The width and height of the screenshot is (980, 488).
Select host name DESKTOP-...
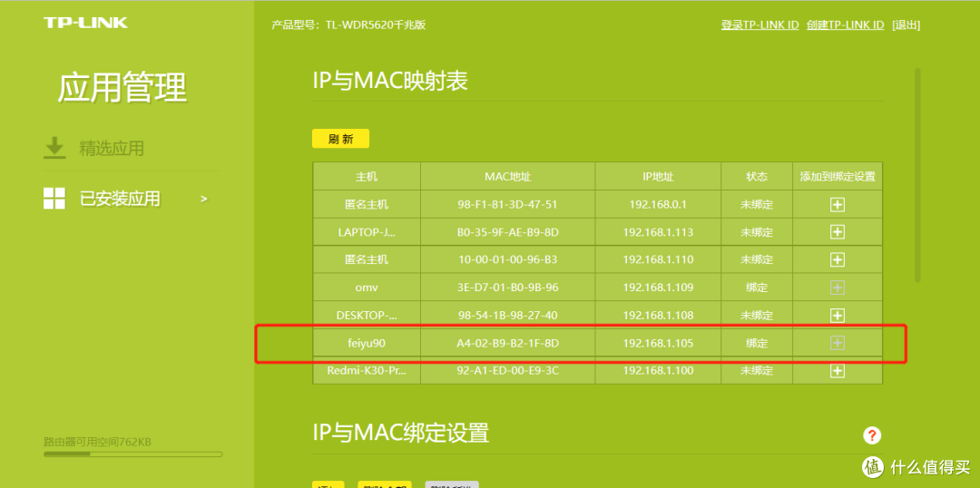click(x=367, y=316)
